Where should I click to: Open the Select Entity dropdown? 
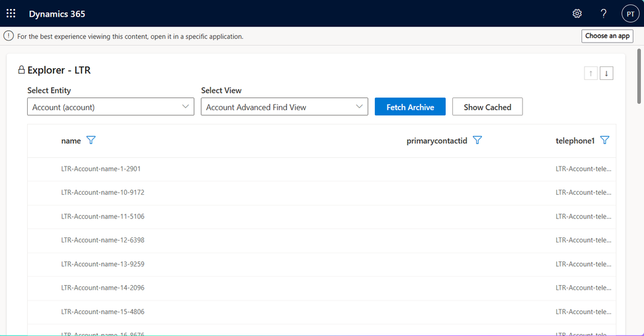pos(110,106)
